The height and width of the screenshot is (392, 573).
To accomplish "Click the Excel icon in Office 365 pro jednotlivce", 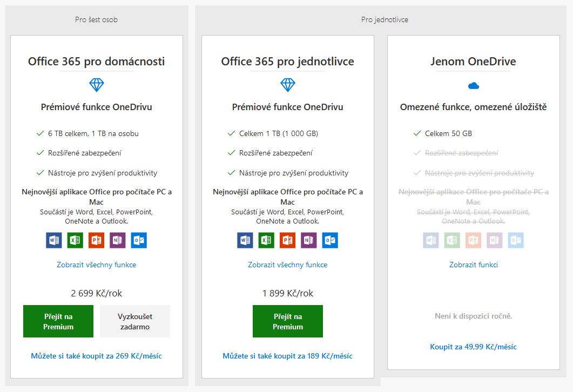I will tap(266, 240).
